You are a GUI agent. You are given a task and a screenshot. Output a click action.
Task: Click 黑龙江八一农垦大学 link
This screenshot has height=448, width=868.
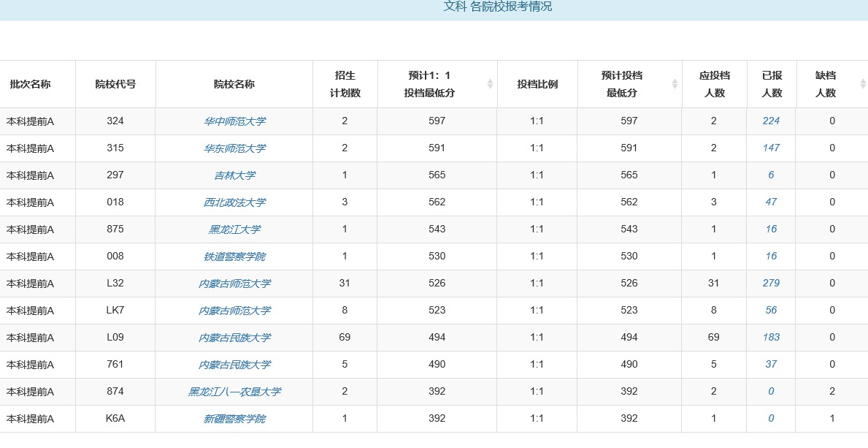point(234,392)
